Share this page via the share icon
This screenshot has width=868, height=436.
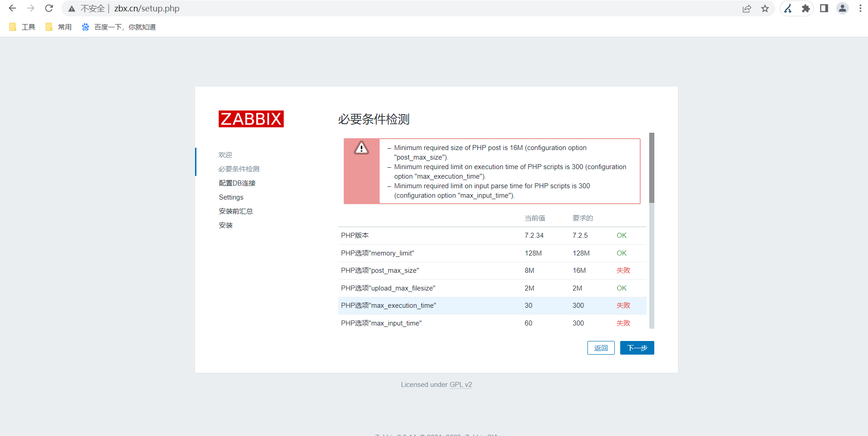[x=747, y=9]
